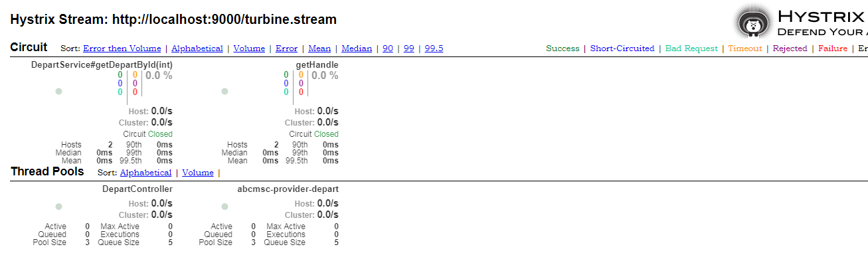Click the Bad Request legend label
Viewport: 868px width, 275px height.
tap(691, 48)
